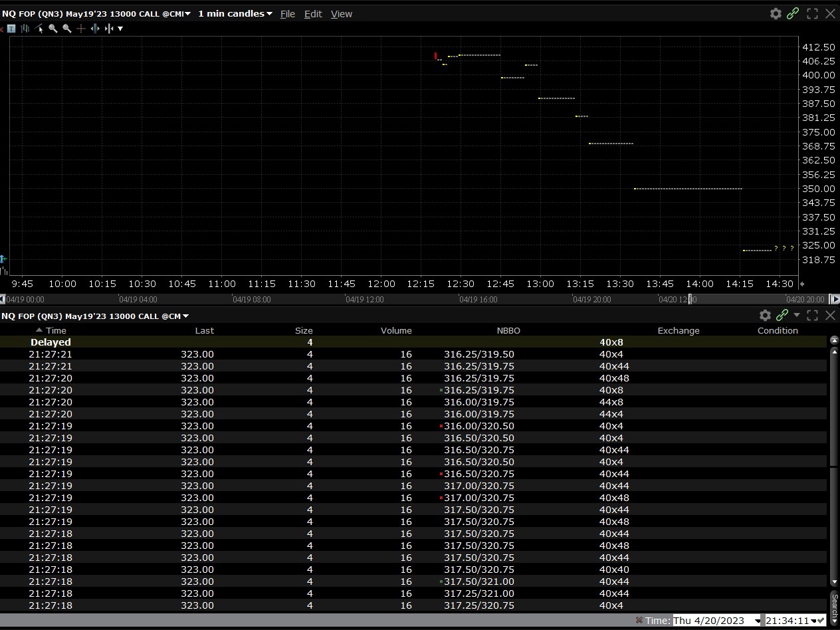Image resolution: width=840 pixels, height=630 pixels.
Task: Click the chart timeline position marker
Action: (x=690, y=299)
